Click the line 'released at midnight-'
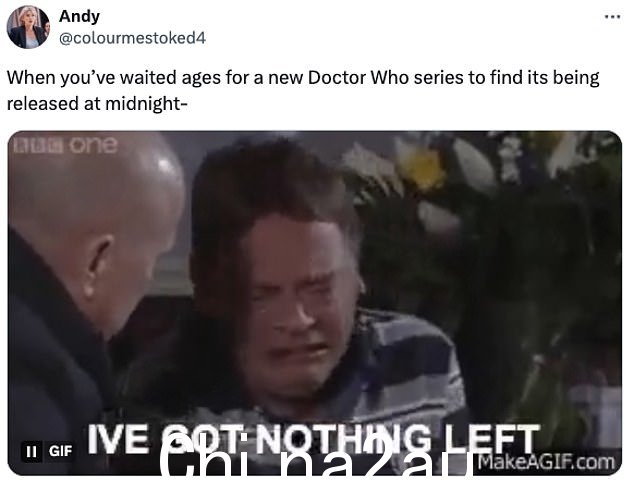634x492 pixels. click(97, 103)
